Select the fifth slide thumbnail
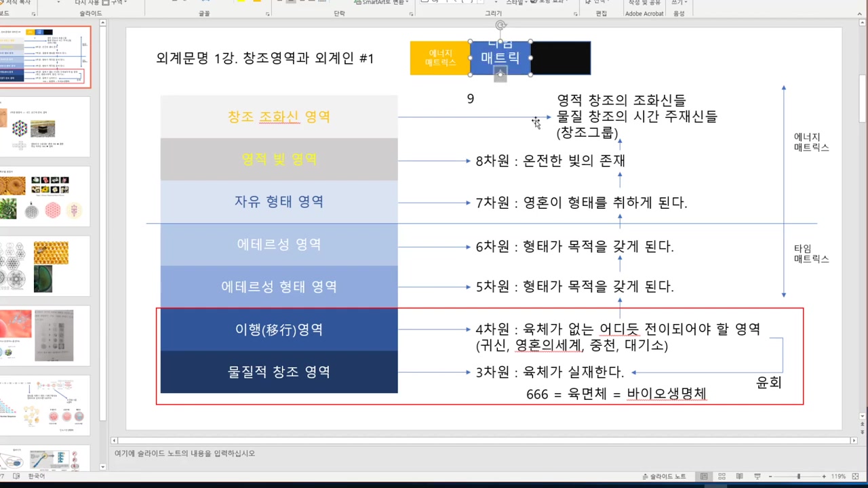 click(x=45, y=336)
